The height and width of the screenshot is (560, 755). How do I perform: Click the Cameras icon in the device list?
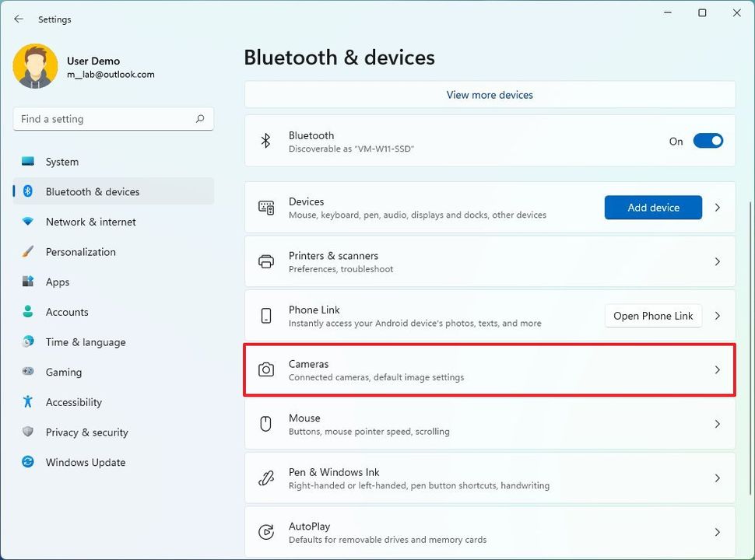click(266, 369)
